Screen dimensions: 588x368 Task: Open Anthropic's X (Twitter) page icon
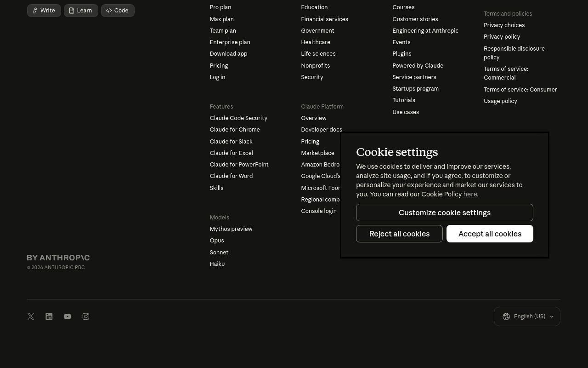click(x=31, y=316)
